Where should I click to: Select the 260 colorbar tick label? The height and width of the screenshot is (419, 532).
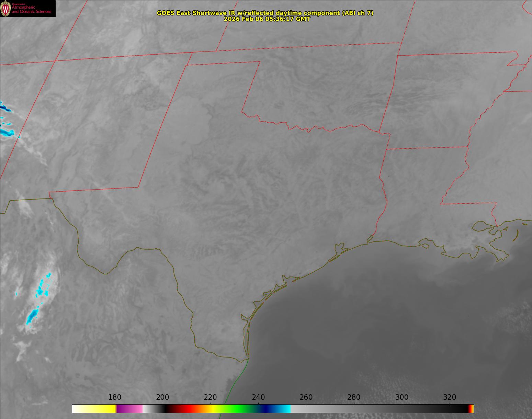306,397
